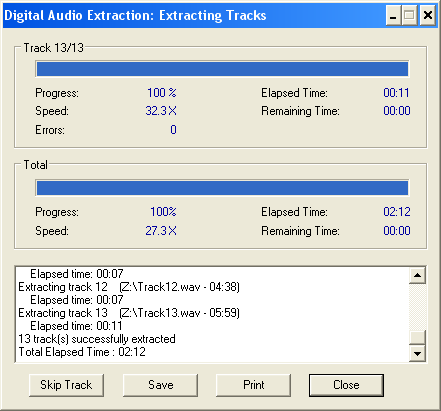The height and width of the screenshot is (411, 441).
Task: Click the log scrollbar down arrow
Action: pyautogui.click(x=417, y=353)
